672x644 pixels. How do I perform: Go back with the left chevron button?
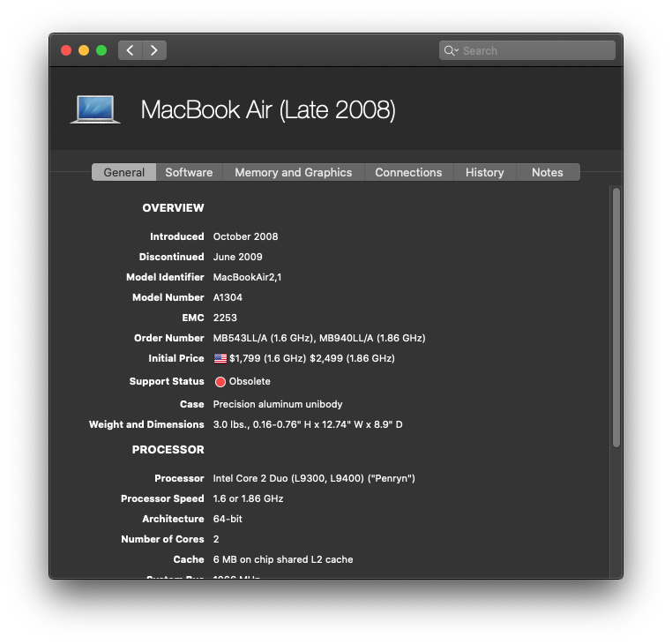click(131, 50)
